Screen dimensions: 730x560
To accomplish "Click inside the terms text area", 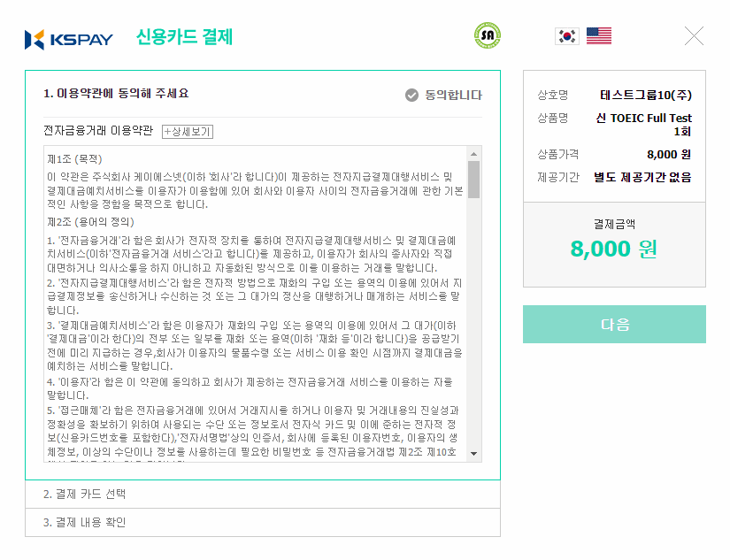I will tap(256, 303).
